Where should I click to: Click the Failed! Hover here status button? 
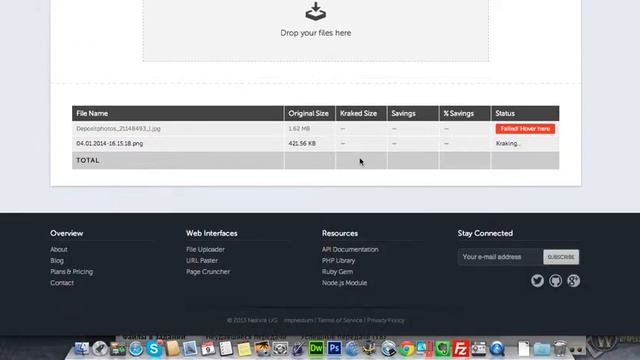tap(525, 129)
